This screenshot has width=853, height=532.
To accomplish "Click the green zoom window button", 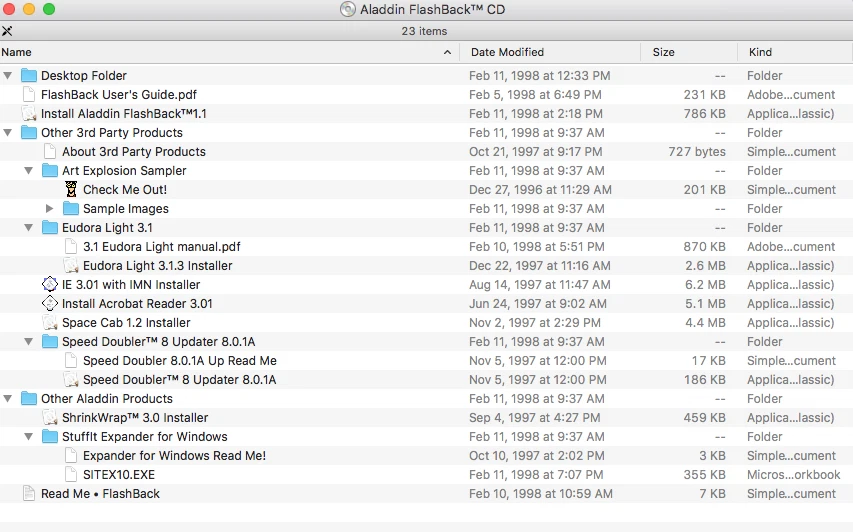I will [49, 9].
